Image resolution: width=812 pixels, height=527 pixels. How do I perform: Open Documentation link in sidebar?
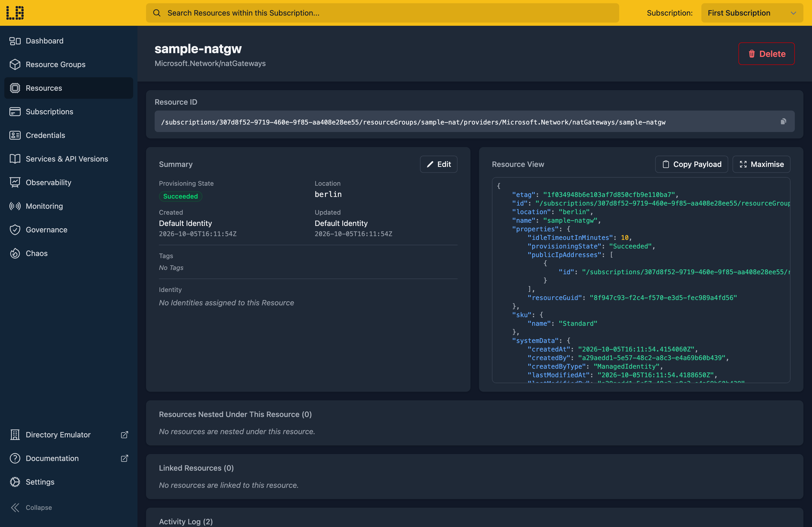coord(68,458)
